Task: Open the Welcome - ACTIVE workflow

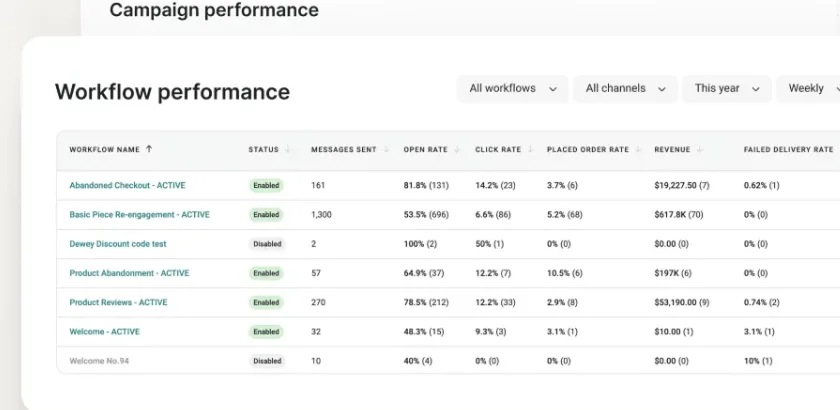Action: [104, 332]
